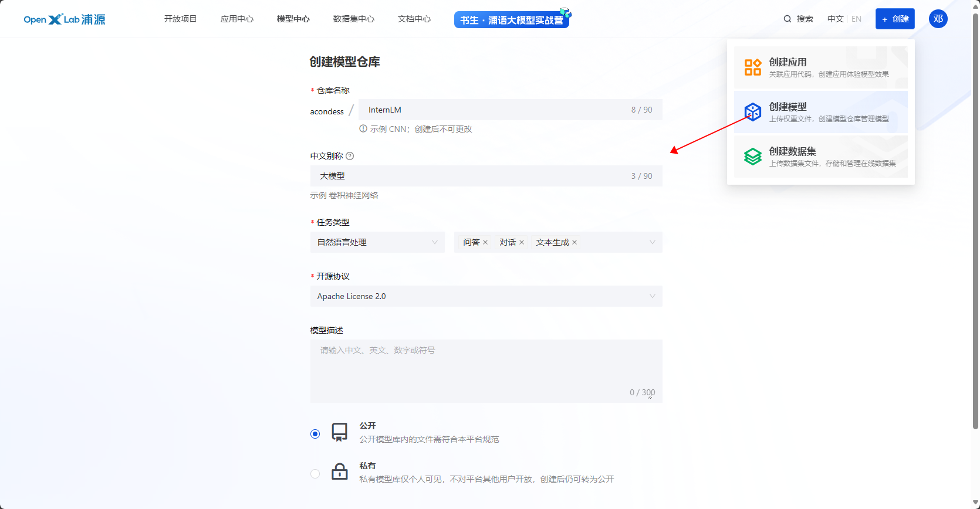This screenshot has height=509, width=980.
Task: Click the 创建数据集 green layers icon
Action: [x=752, y=157]
